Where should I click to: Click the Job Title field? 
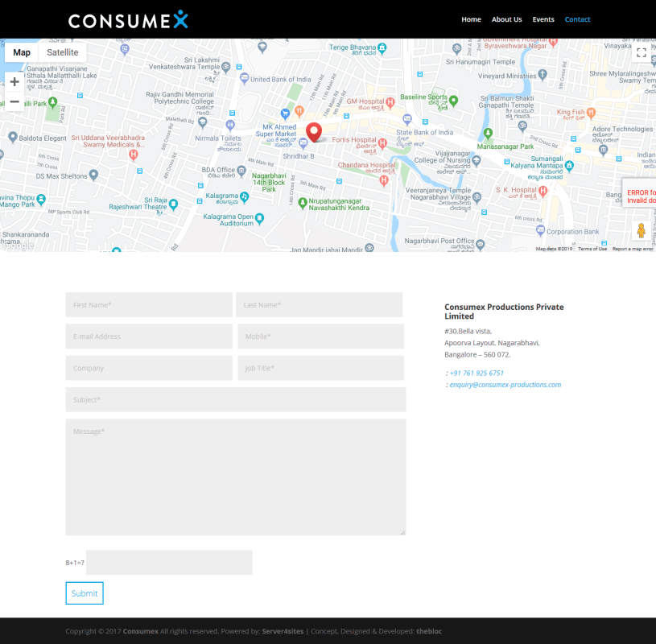coord(321,368)
